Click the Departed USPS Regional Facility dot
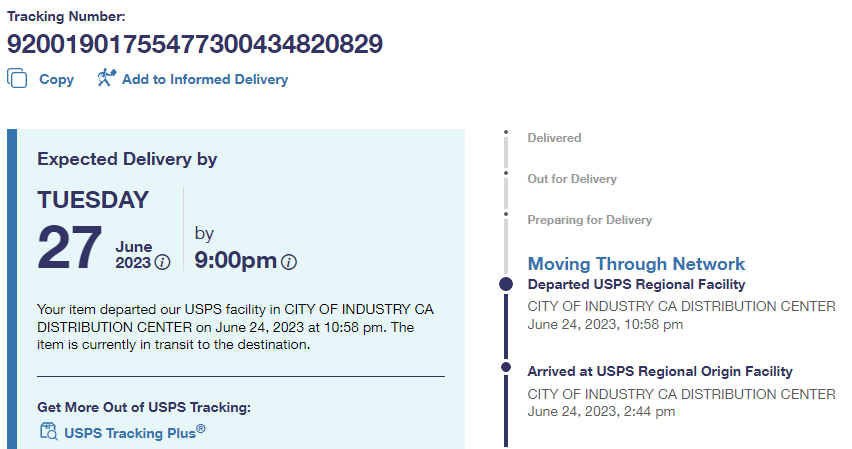Viewport: 852px width, 449px height. point(506,285)
